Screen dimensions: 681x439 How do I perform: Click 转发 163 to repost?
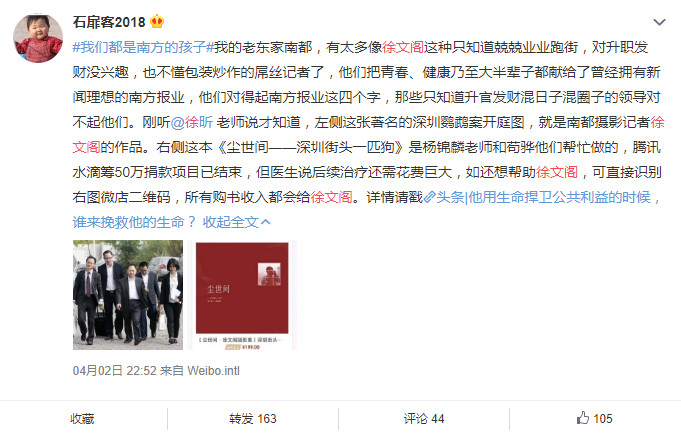tap(253, 419)
